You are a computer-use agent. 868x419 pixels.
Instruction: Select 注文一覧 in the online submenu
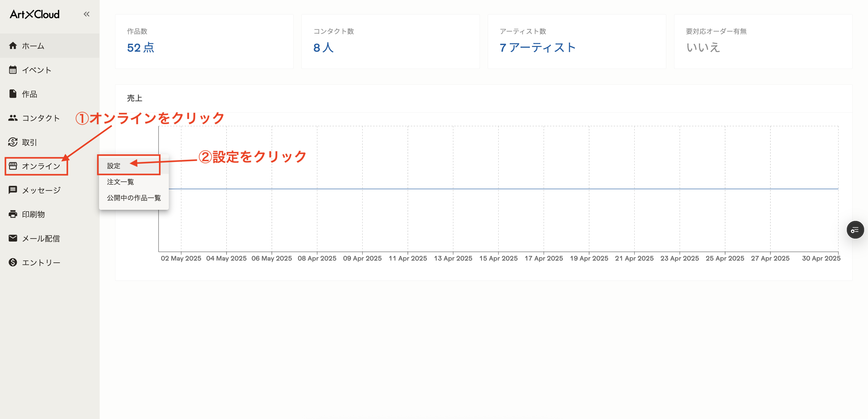pos(134,182)
